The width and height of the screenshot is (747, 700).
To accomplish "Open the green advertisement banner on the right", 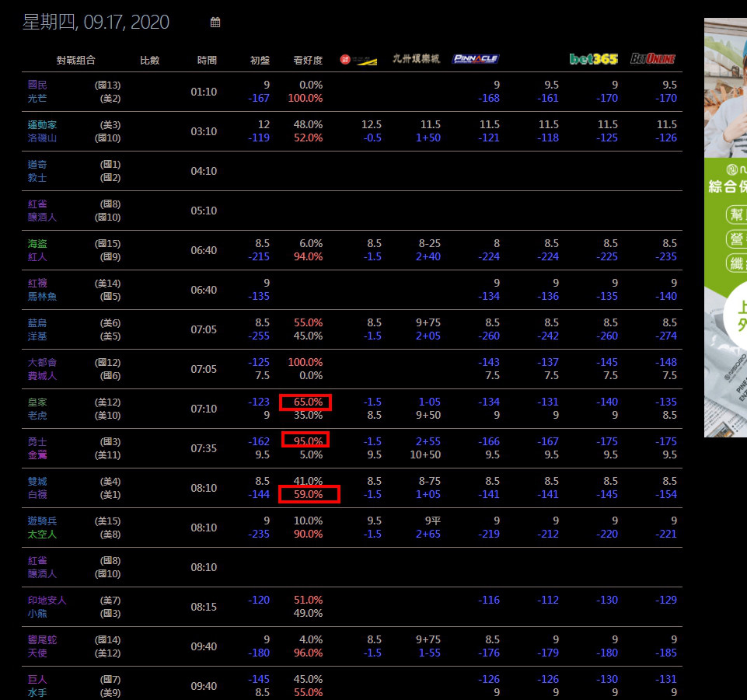I will [725, 228].
